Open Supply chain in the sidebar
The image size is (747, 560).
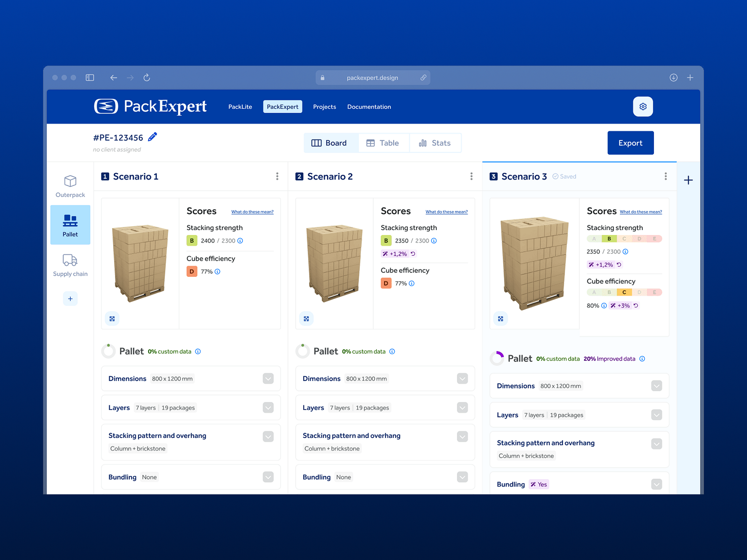(70, 265)
